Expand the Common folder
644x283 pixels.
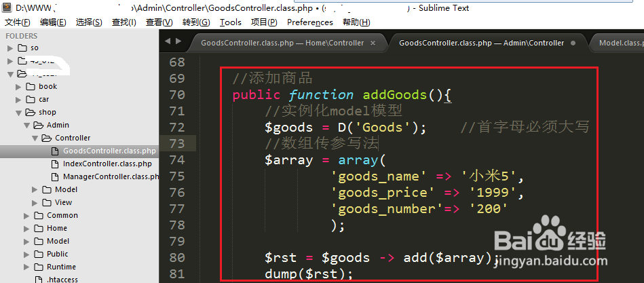pyautogui.click(x=26, y=216)
